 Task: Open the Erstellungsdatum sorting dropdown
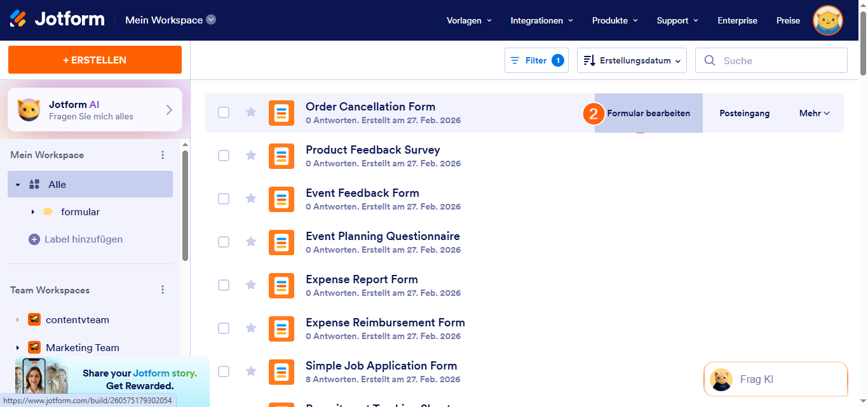(631, 60)
